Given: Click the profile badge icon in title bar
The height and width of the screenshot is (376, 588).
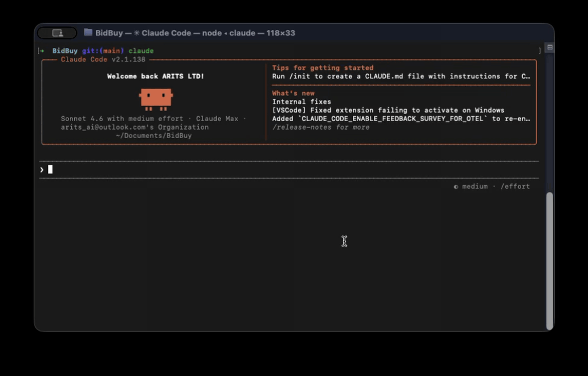Looking at the screenshot, I should (x=57, y=33).
